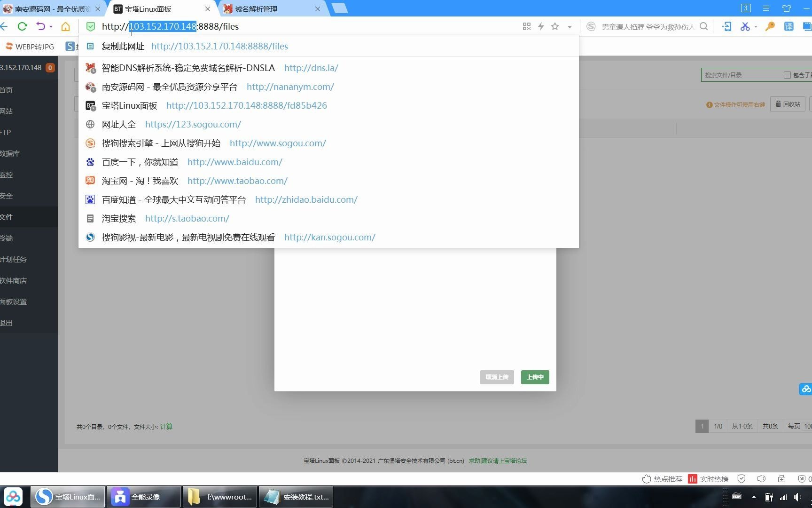Open 百度一下 suggestion

pyautogui.click(x=328, y=162)
